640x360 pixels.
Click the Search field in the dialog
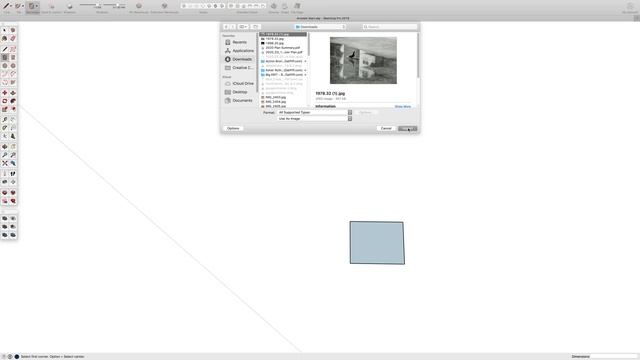pyautogui.click(x=390, y=27)
